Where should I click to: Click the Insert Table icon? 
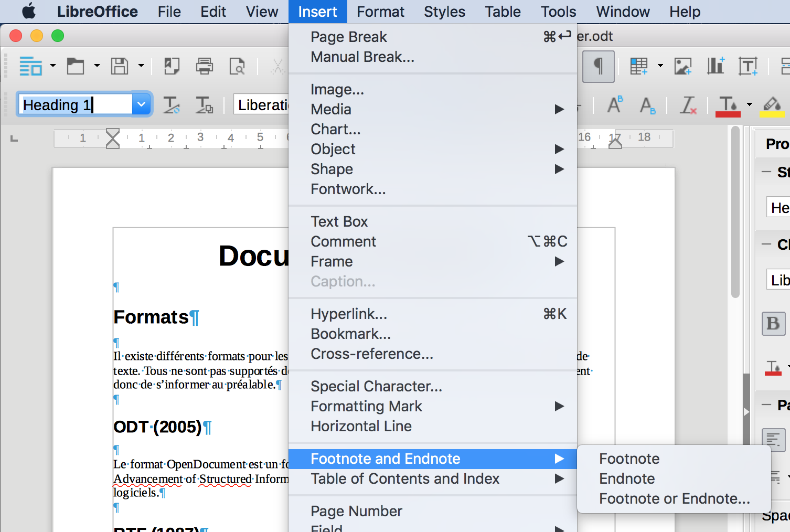(638, 66)
